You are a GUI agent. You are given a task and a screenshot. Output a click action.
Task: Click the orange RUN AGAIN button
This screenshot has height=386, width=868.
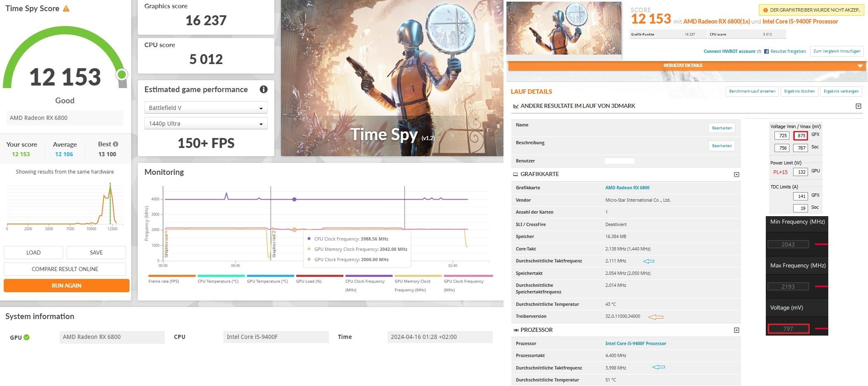pyautogui.click(x=67, y=286)
